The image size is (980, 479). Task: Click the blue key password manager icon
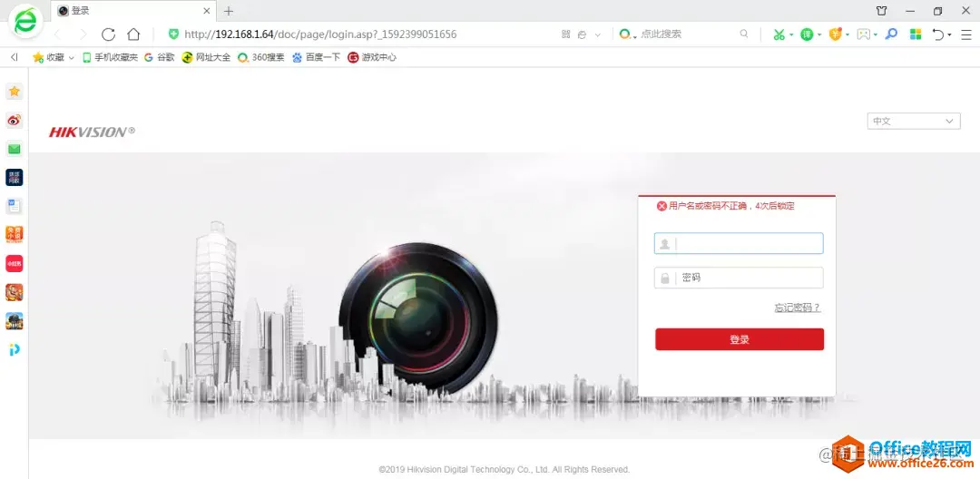892,34
